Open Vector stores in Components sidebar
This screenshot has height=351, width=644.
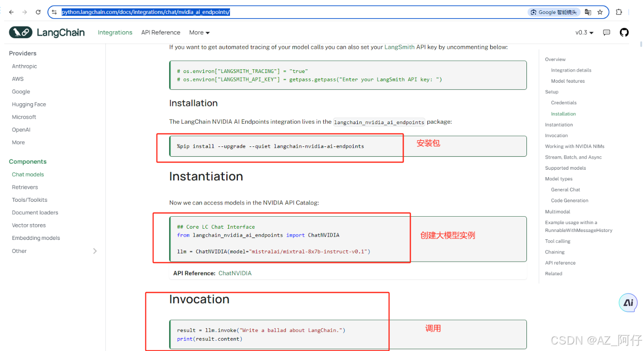click(29, 225)
